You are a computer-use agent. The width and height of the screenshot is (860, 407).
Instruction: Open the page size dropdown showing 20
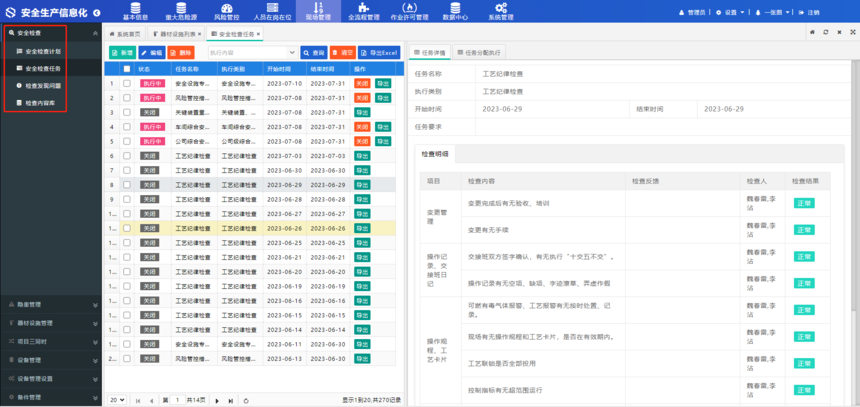click(x=117, y=400)
